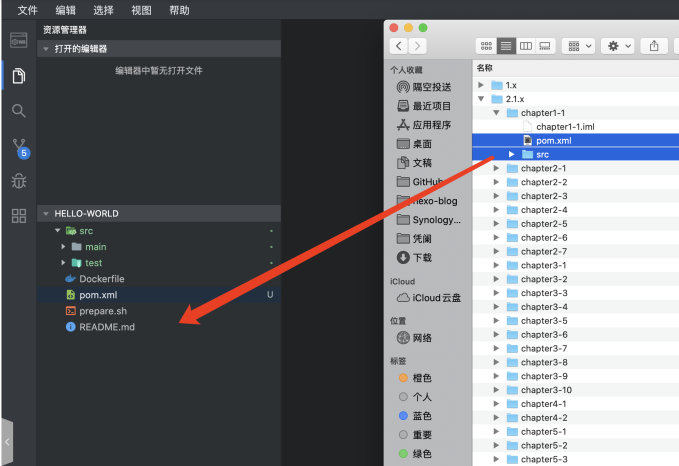Go back in Finder window

coord(399,46)
